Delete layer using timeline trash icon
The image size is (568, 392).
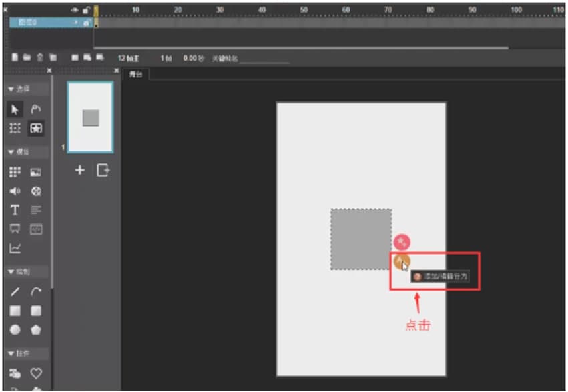(39, 58)
